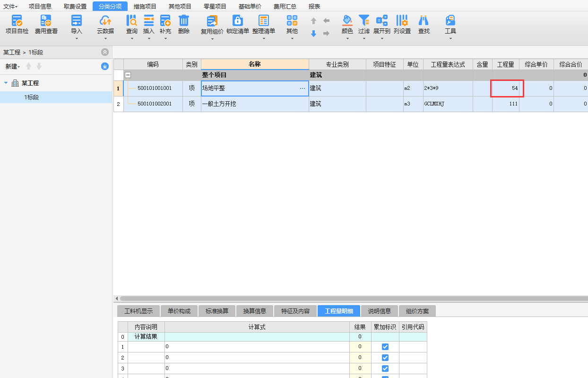The image size is (588, 378).
Task: Collapse the 整个项目 tree row
Action: (128, 75)
